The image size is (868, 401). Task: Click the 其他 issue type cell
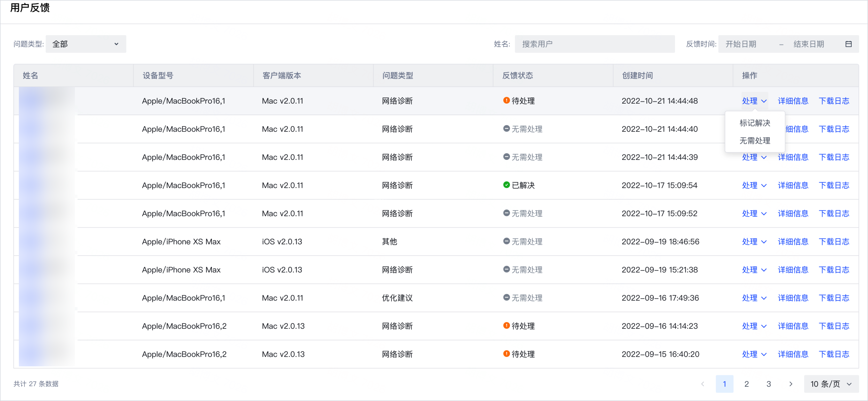[390, 242]
